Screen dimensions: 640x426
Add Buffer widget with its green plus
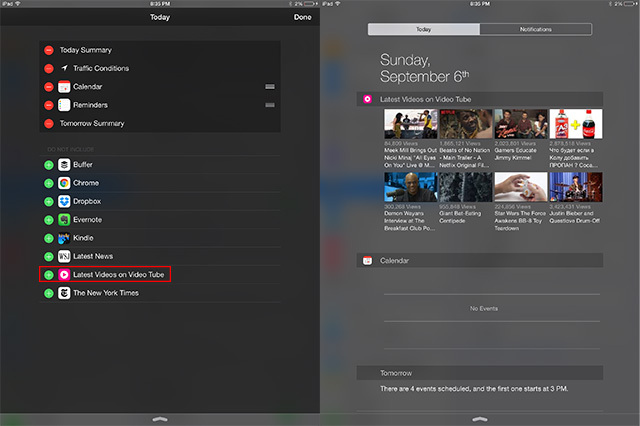click(x=49, y=165)
